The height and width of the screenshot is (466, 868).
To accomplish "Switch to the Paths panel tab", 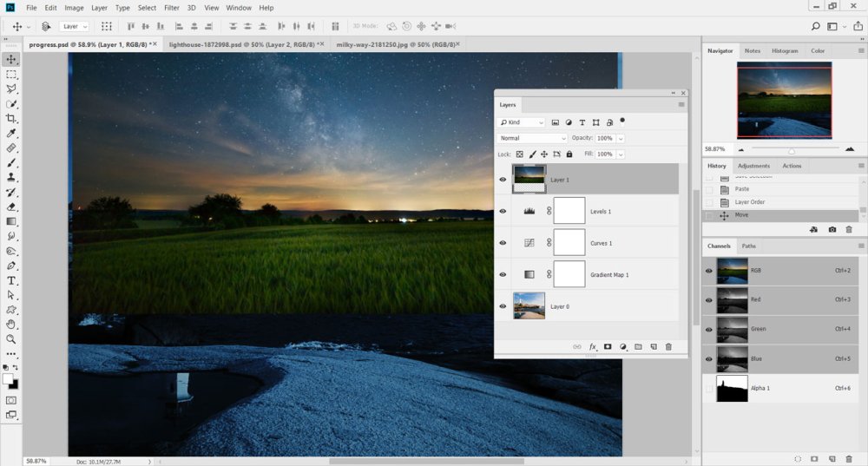I will (x=748, y=246).
